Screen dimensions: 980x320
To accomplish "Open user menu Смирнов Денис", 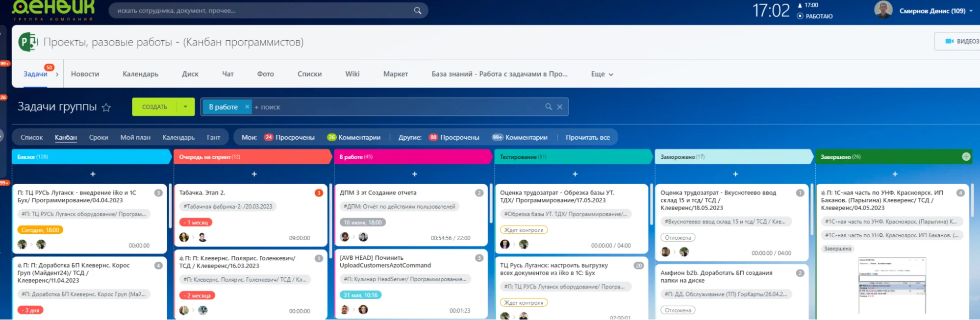I will click(x=931, y=11).
